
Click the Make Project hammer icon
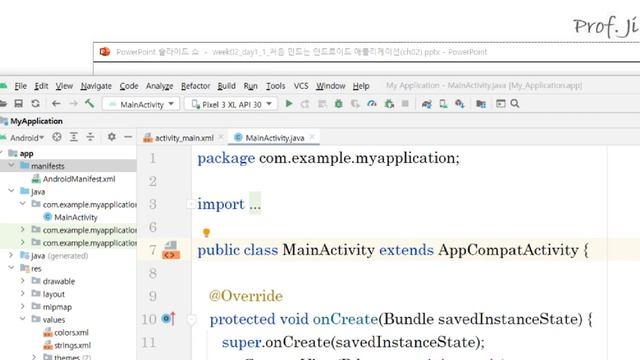(x=89, y=104)
